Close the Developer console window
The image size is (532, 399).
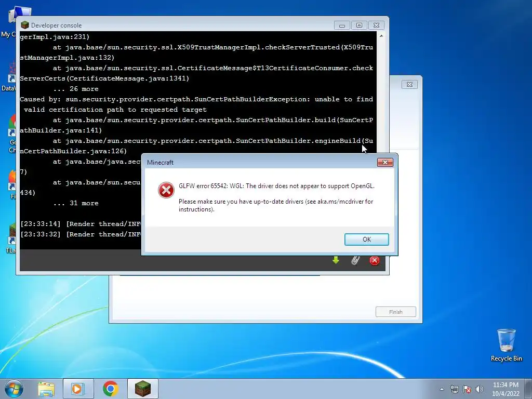[376, 25]
